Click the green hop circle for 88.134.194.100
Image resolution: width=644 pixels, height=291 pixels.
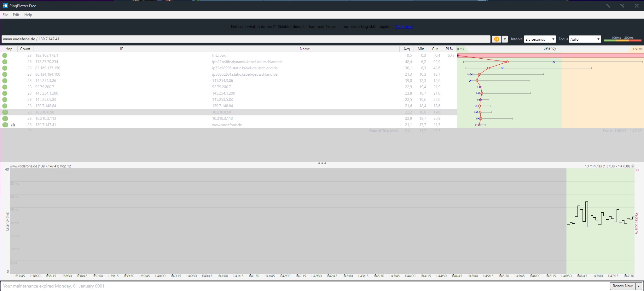pyautogui.click(x=5, y=74)
